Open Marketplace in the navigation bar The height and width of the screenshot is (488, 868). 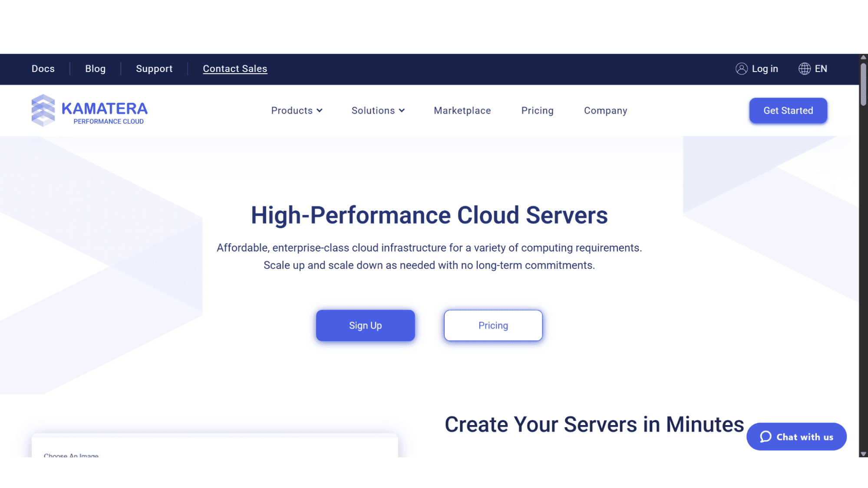pos(462,111)
